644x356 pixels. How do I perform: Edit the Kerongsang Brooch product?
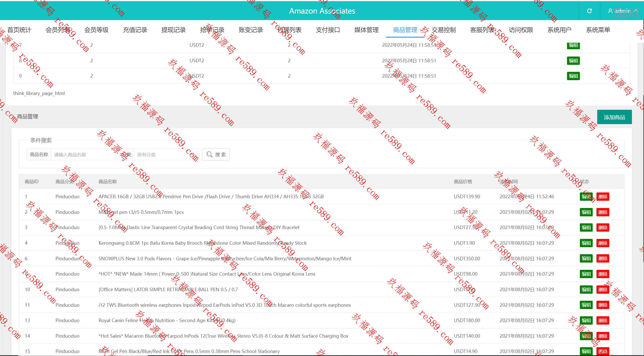(x=586, y=243)
